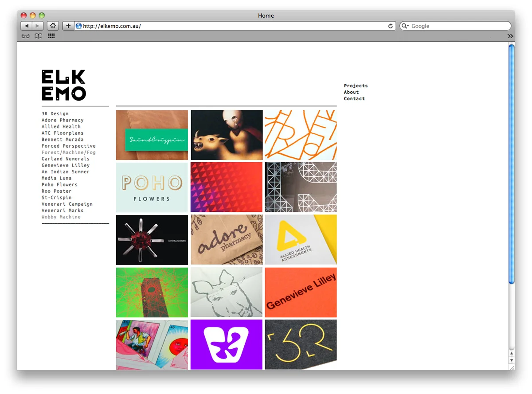The width and height of the screenshot is (532, 394).
Task: Open the adore pharmacy paper bag thumbnail
Action: (227, 240)
